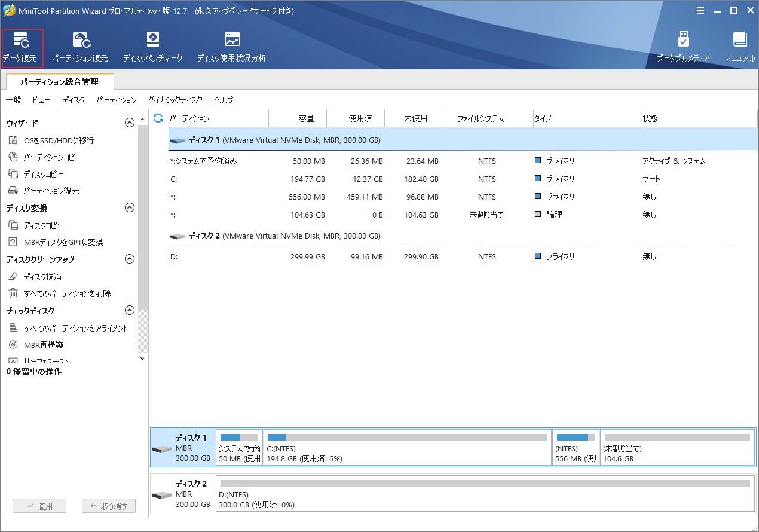The height and width of the screenshot is (532, 759).
Task: Click the ディスク抹消 eraser icon
Action: tap(13, 277)
